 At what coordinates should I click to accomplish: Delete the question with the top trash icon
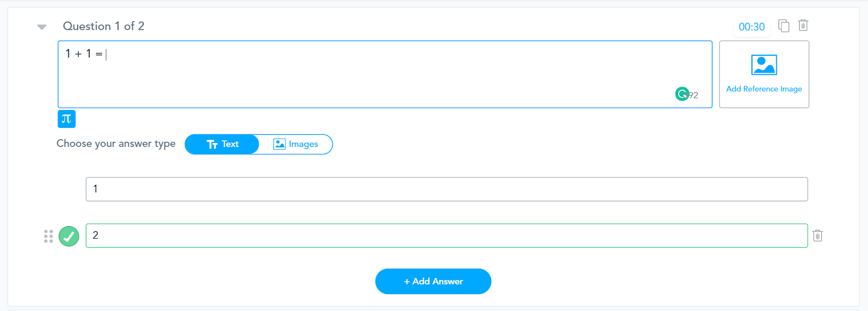[x=803, y=25]
